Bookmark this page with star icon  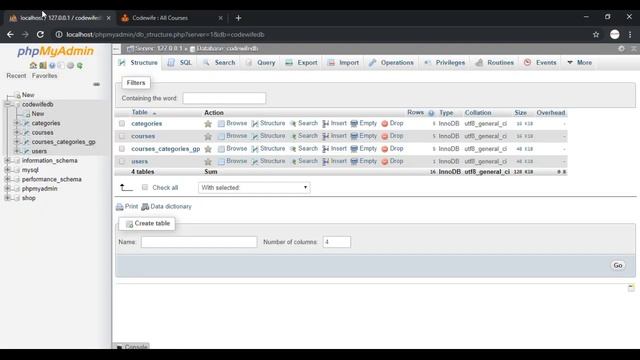pos(596,35)
